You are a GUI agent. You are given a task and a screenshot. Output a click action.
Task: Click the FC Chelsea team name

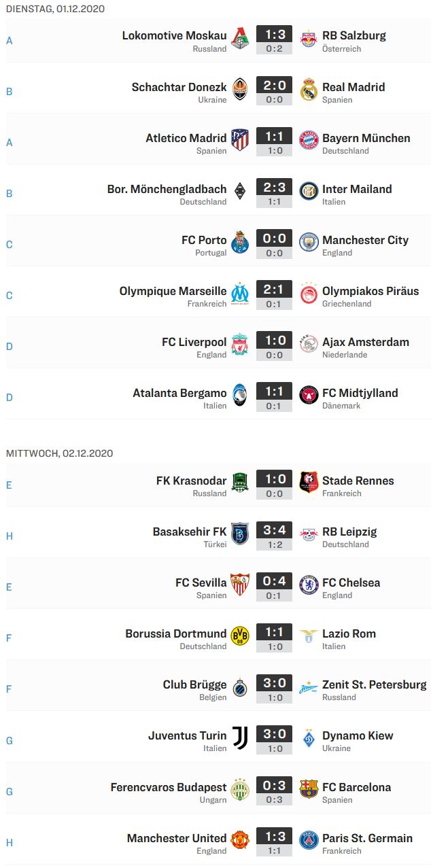click(x=351, y=583)
